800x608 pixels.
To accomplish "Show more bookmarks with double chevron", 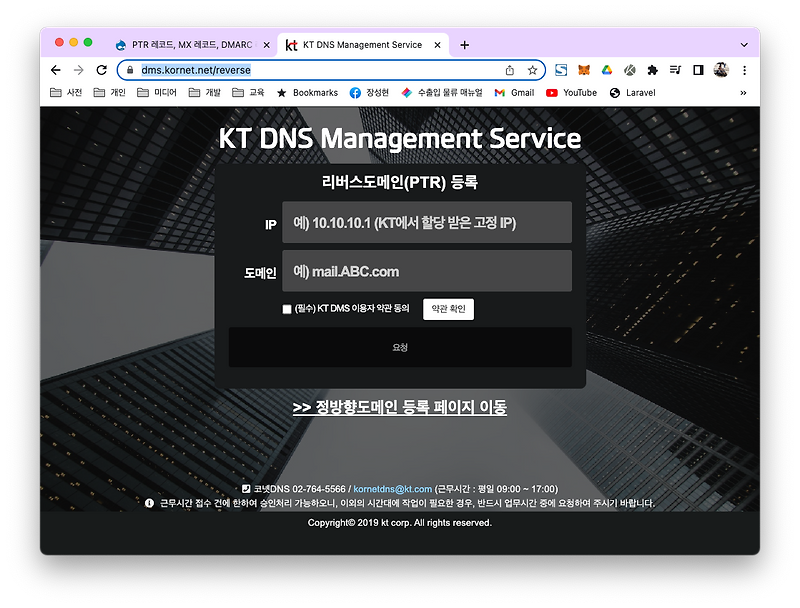I will [743, 93].
